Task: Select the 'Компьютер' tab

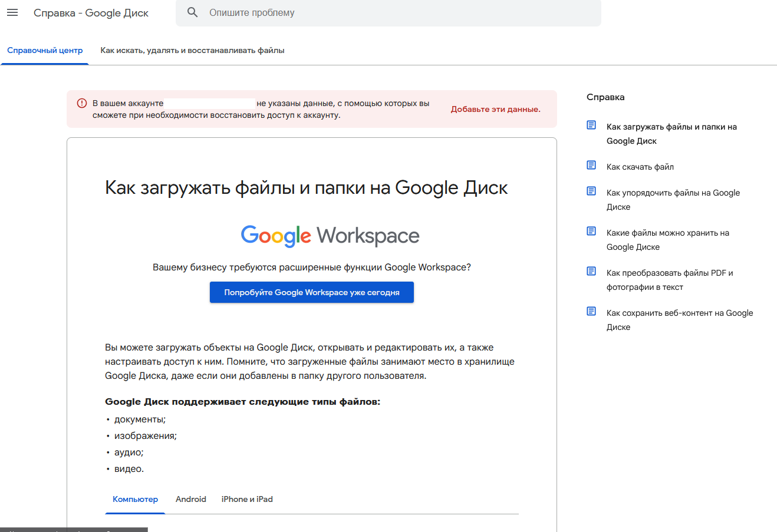Action: [x=135, y=499]
